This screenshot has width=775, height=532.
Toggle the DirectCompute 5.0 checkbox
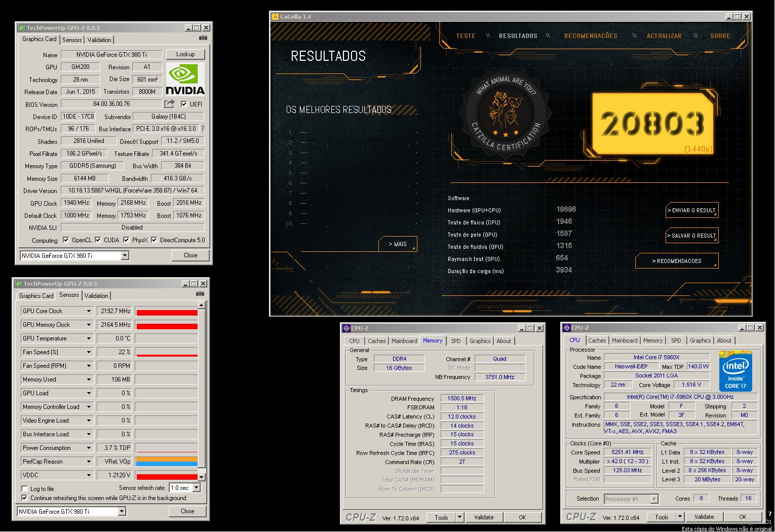[154, 240]
